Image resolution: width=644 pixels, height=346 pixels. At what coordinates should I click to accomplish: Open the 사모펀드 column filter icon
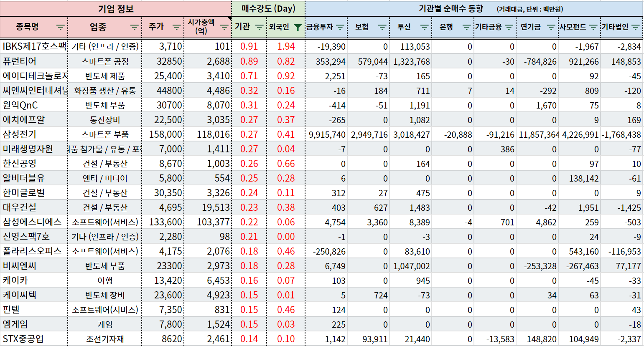click(593, 27)
